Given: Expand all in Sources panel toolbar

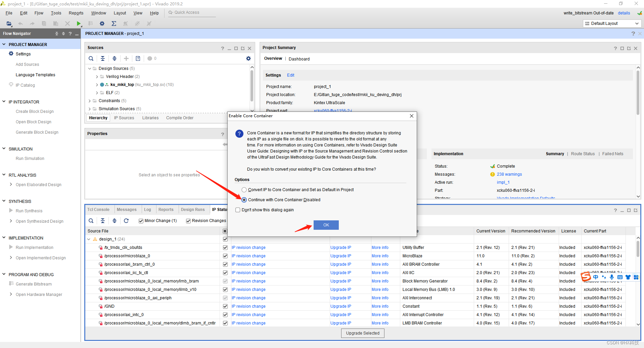Looking at the screenshot, I should [114, 58].
